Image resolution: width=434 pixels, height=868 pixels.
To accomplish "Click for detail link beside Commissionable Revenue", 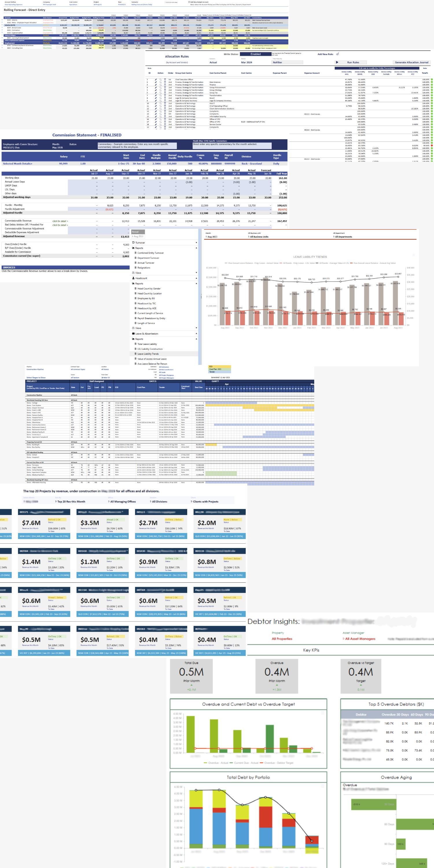I will (x=60, y=221).
